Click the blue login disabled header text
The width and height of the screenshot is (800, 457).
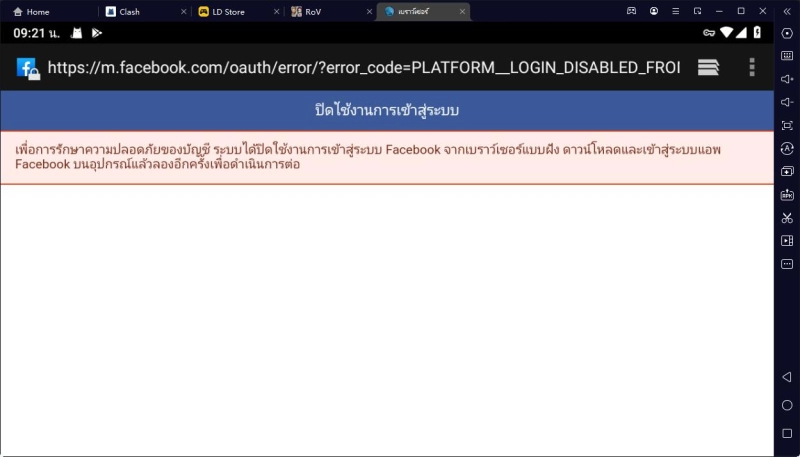(387, 110)
